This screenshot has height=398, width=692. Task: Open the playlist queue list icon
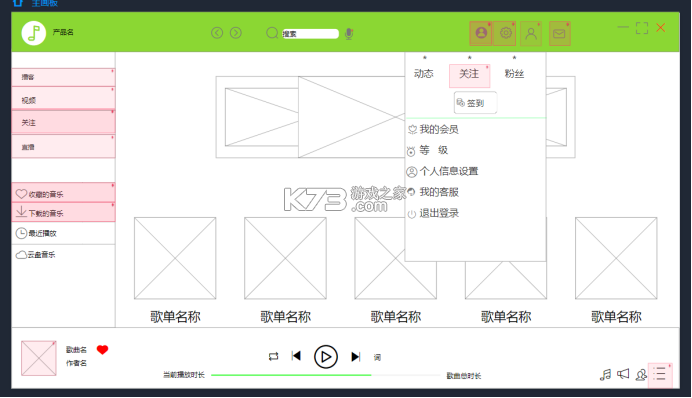660,375
